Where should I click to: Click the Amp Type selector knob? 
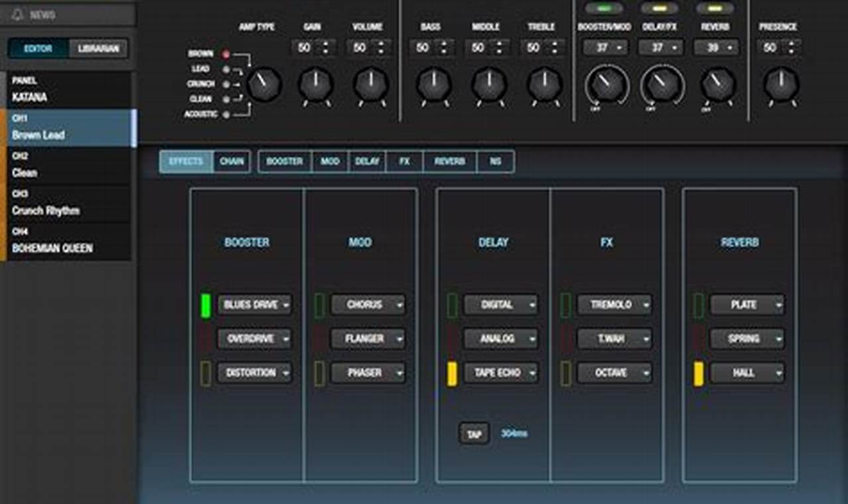point(264,84)
